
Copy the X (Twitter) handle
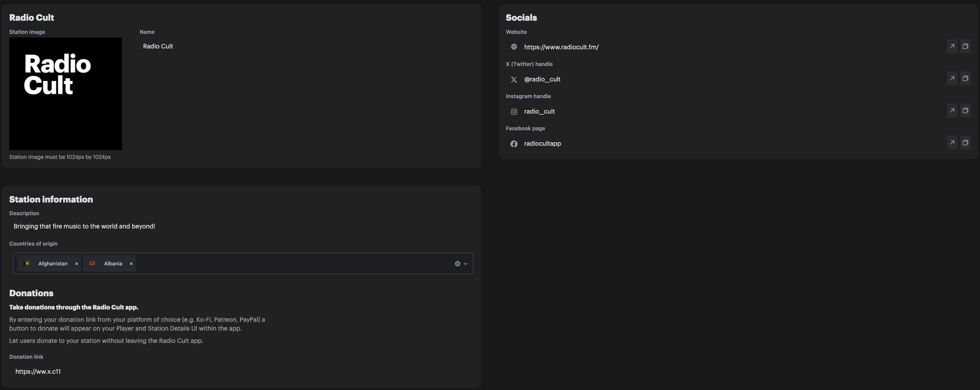(x=965, y=78)
